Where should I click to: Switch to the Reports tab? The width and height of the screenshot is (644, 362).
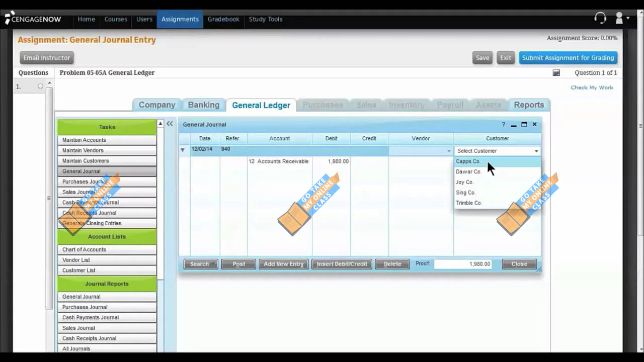click(x=529, y=105)
